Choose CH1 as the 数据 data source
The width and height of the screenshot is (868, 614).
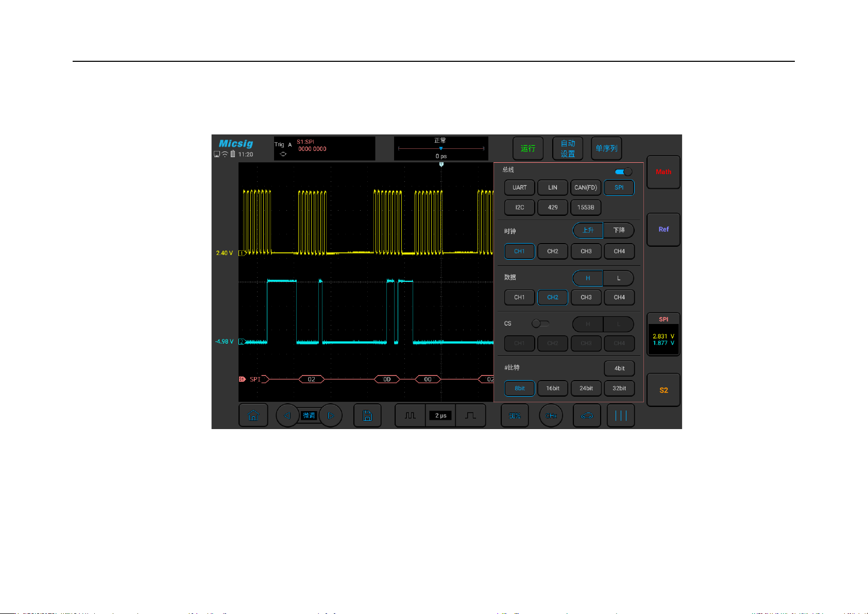coord(519,297)
